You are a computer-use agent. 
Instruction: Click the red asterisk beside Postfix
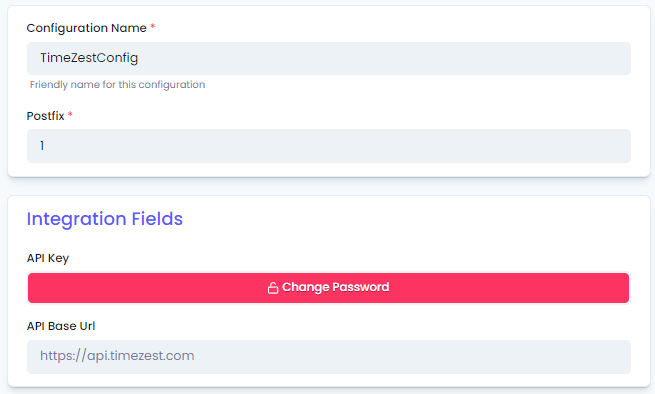click(x=70, y=114)
